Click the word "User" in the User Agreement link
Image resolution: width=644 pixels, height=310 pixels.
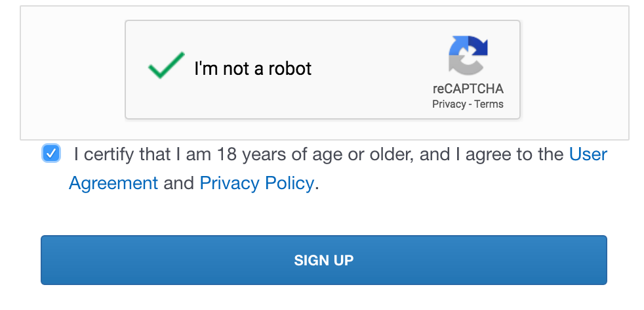click(588, 154)
